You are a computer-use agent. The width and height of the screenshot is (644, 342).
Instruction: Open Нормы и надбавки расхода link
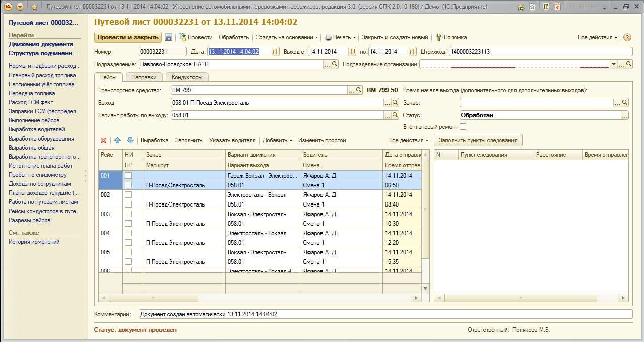pyautogui.click(x=44, y=66)
